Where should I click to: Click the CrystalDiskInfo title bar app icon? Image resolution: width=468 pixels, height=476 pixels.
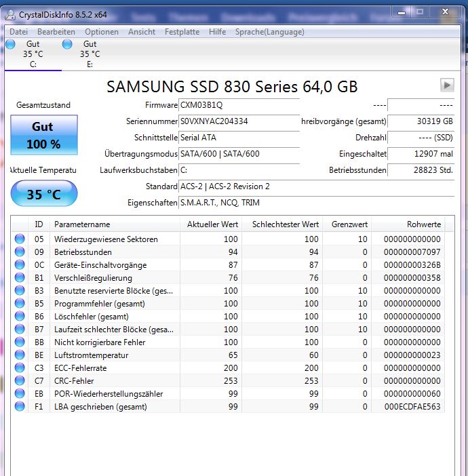(10, 14)
